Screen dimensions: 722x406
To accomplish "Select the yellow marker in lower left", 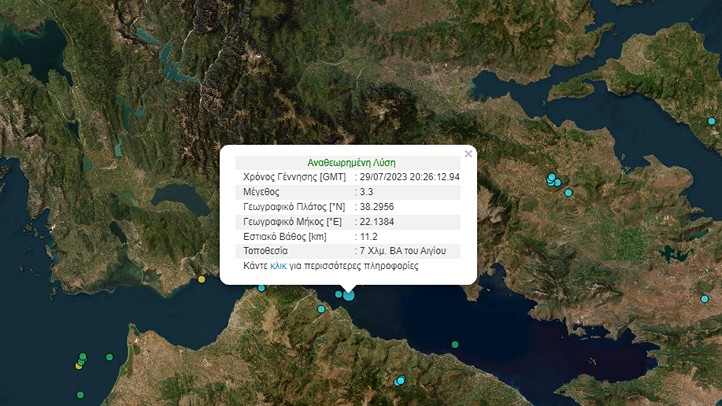I will [79, 366].
